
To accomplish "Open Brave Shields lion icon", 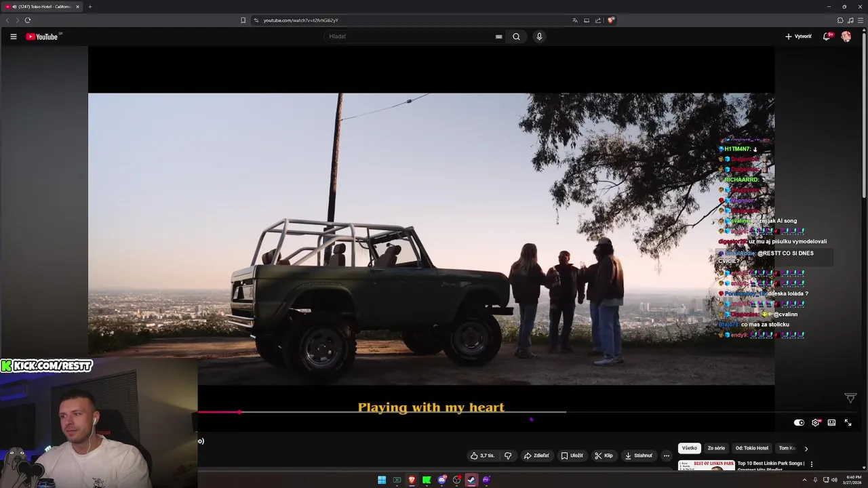I will click(610, 20).
